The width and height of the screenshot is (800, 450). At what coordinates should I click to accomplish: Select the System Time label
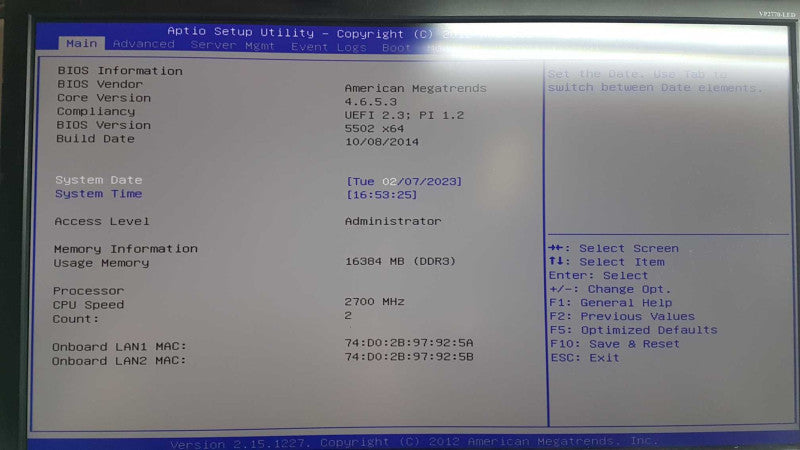(98, 193)
